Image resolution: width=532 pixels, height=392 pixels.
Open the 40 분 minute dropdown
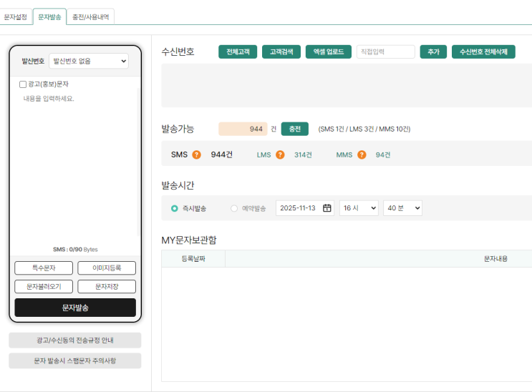[x=402, y=208]
